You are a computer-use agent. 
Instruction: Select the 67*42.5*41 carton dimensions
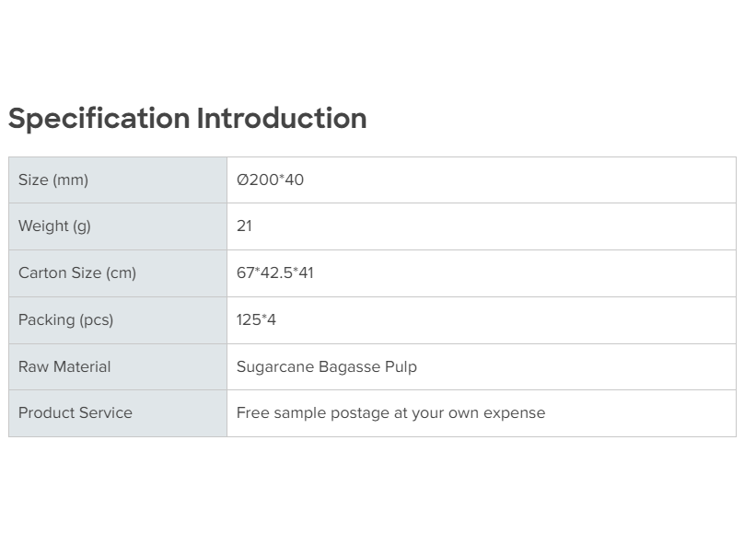tap(274, 273)
